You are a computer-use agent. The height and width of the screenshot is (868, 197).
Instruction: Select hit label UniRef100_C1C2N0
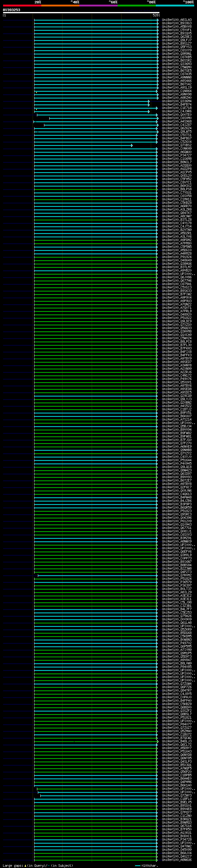tap(177, 816)
